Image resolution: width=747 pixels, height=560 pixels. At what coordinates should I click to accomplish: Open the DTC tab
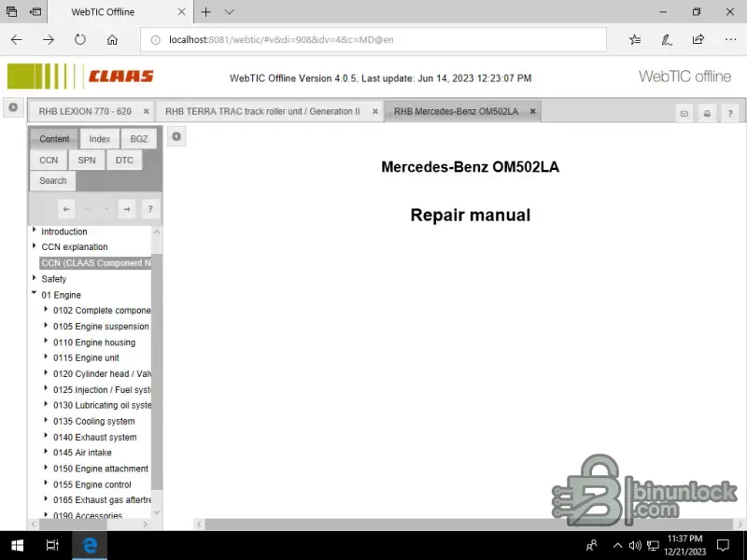click(124, 160)
